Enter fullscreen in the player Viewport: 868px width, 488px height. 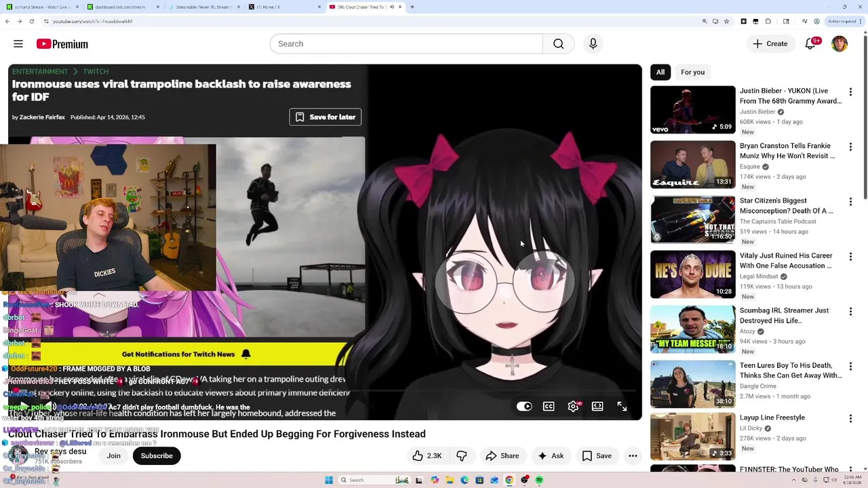(x=622, y=406)
